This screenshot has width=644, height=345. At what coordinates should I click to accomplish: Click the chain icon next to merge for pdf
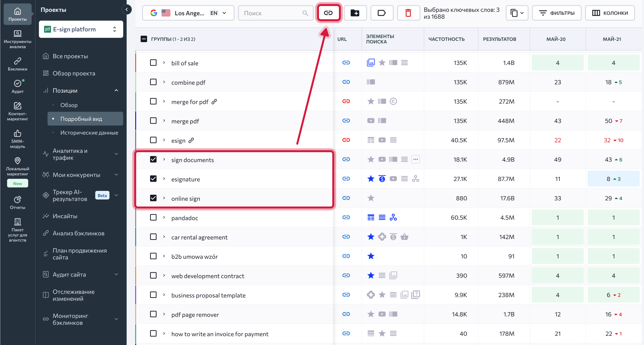[x=214, y=101]
